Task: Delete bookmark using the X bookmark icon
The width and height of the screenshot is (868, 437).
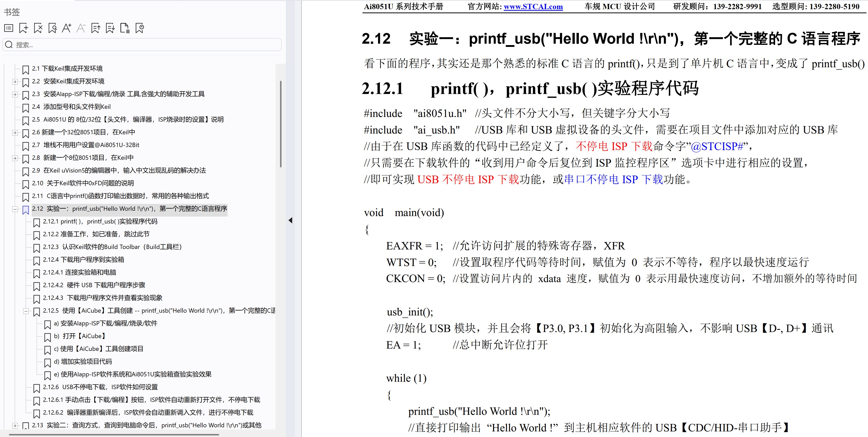Action: coord(38,28)
